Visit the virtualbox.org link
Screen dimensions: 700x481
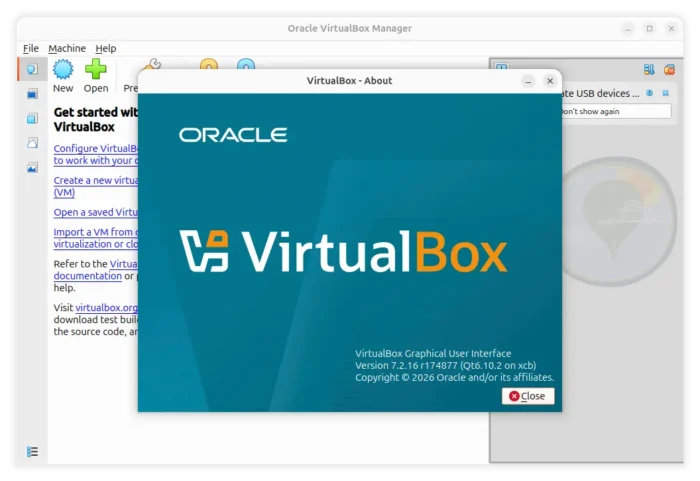(x=106, y=308)
